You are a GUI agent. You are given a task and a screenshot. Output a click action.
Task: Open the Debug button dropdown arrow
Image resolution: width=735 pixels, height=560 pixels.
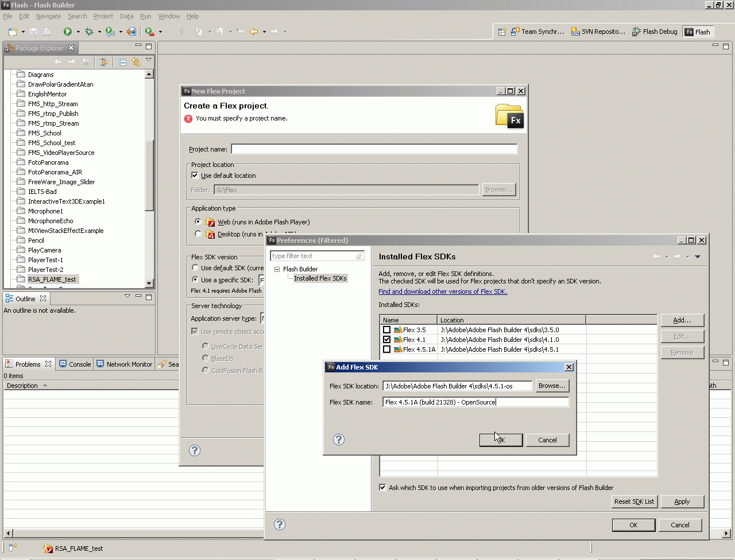pos(99,32)
